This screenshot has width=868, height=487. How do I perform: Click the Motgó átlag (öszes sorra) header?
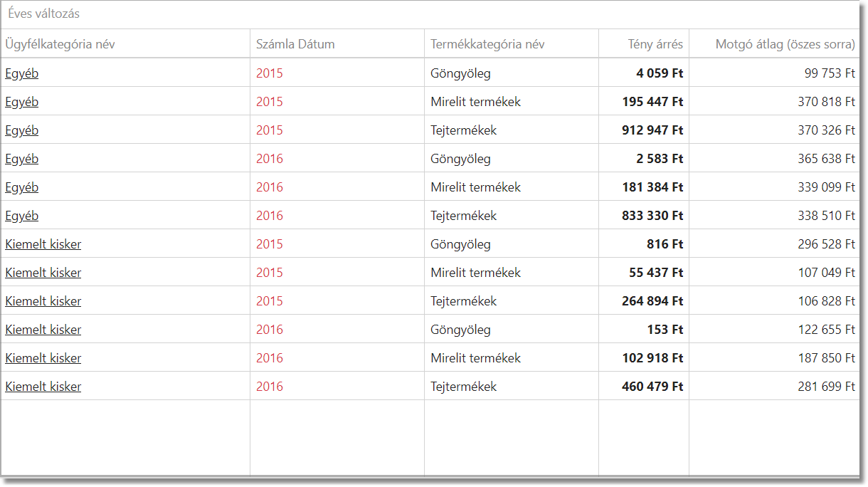(785, 44)
